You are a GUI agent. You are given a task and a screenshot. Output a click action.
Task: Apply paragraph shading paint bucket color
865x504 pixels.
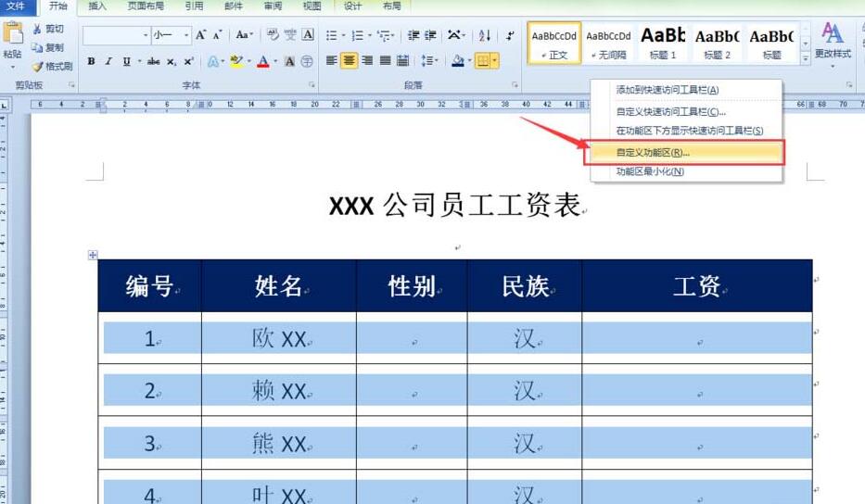(457, 60)
